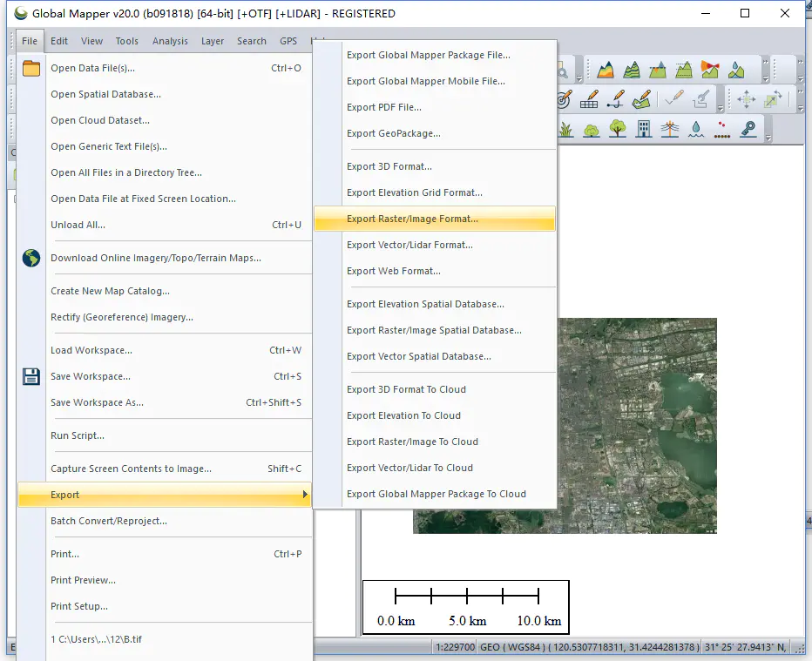Open the Lidar classification toolbar options arrow

[x=768, y=138]
